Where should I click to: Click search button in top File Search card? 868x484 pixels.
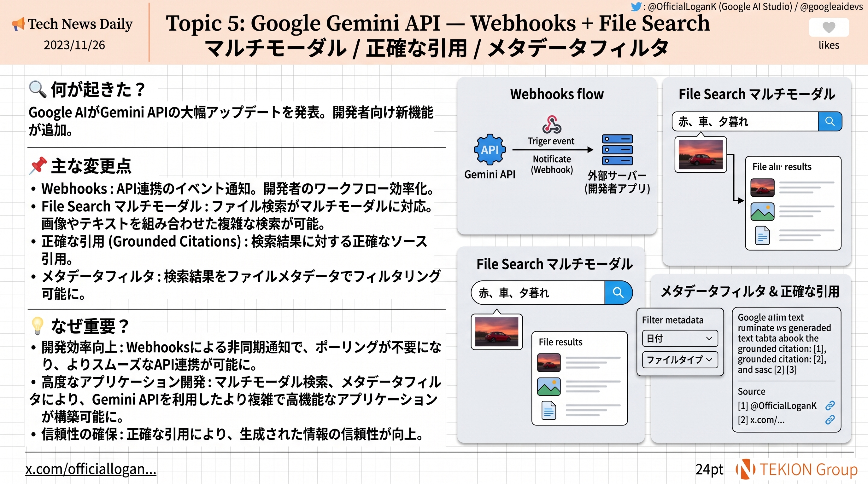(x=830, y=121)
